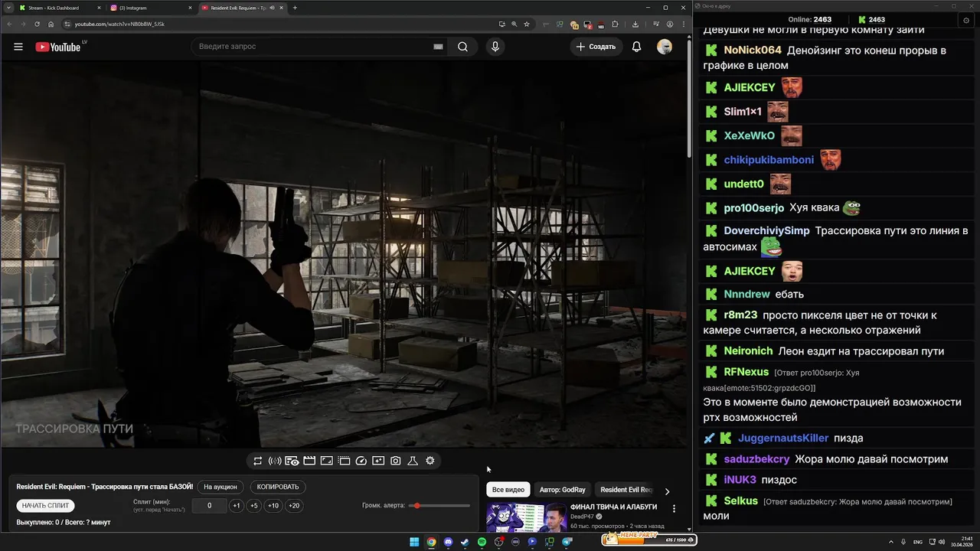Open chat window settings gear icon
980x551 pixels.
965,20
